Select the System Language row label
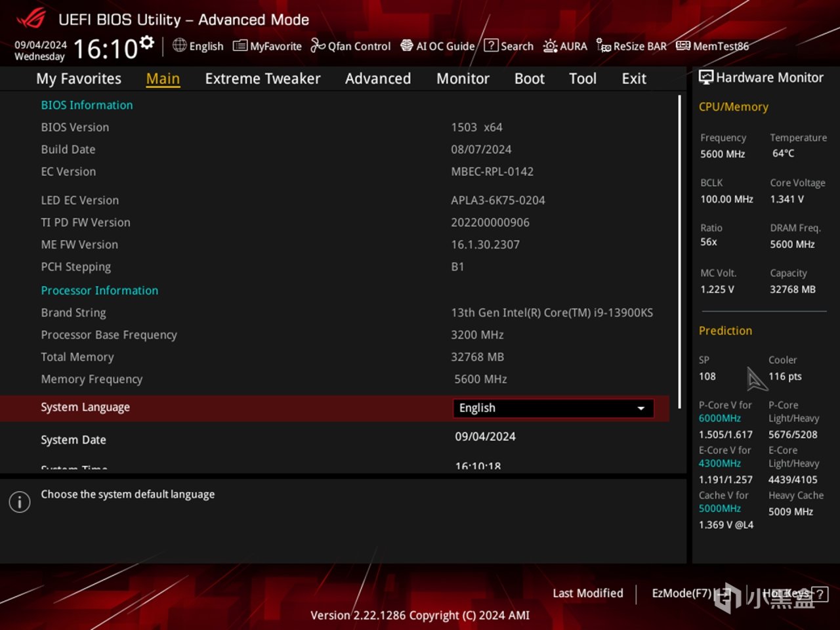Viewport: 840px width, 630px height. coord(85,408)
